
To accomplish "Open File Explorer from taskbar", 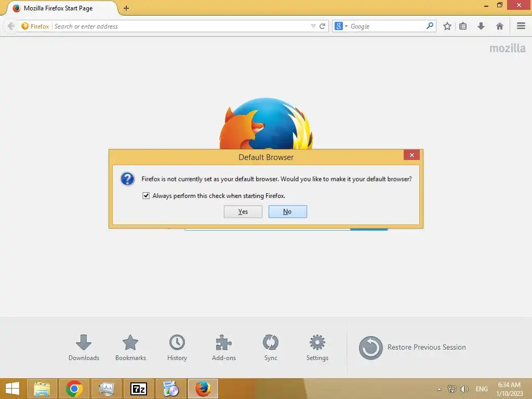I will [42, 389].
